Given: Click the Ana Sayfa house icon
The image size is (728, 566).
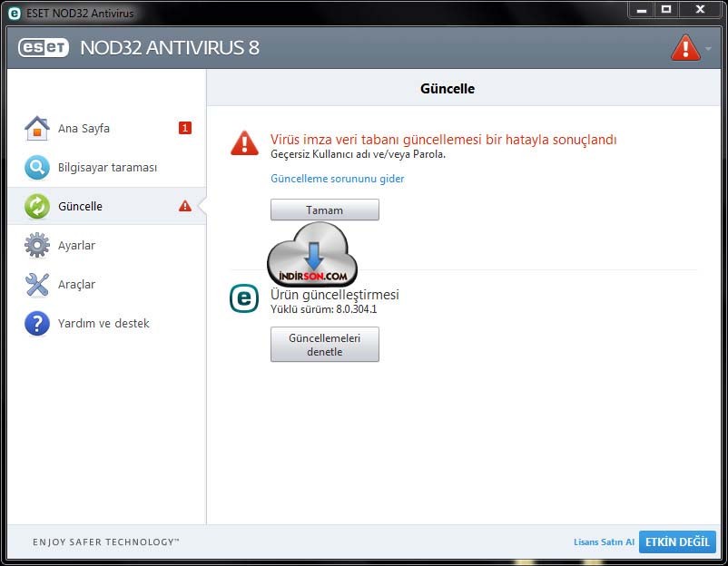Looking at the screenshot, I should tap(37, 128).
